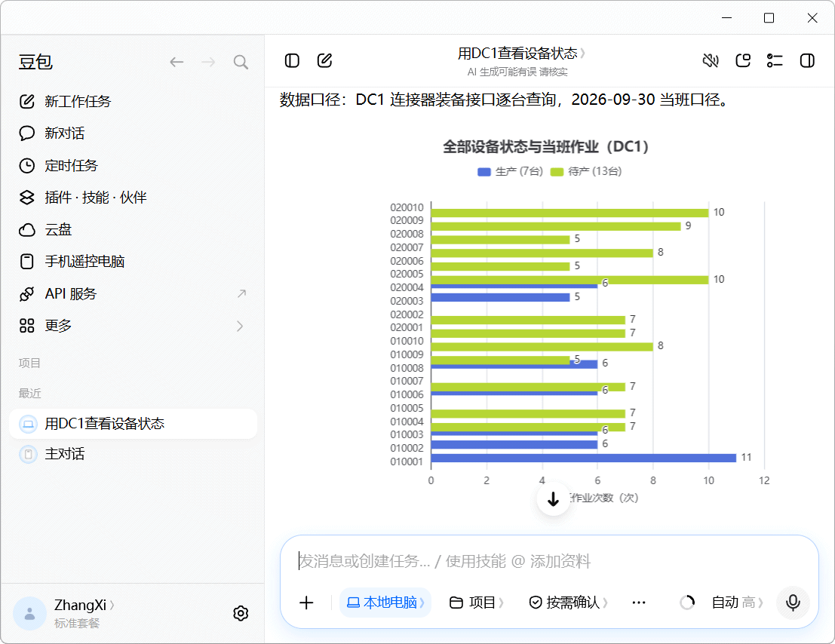The width and height of the screenshot is (835, 644).
Task: Open the three-dots more options
Action: [638, 603]
